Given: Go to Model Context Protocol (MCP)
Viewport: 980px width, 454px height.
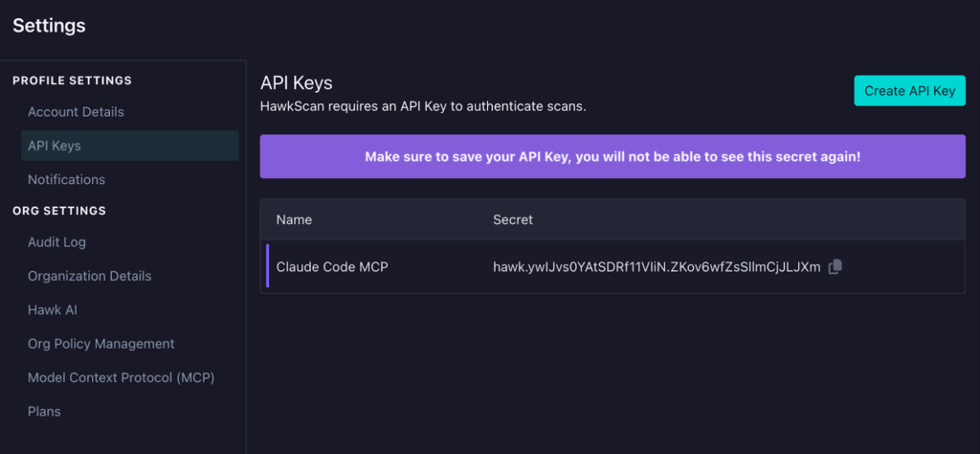Looking at the screenshot, I should click(x=121, y=377).
